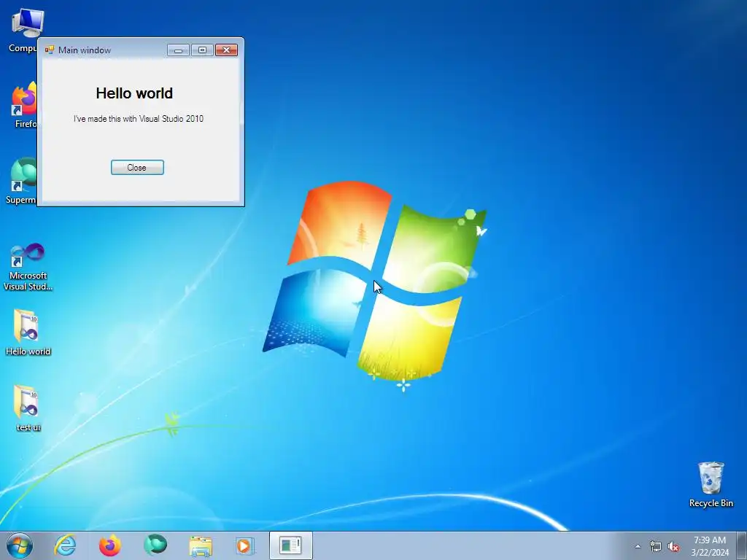Select the Hello world folder on desktop
Screen dimensions: 747x560
[x=28, y=332]
